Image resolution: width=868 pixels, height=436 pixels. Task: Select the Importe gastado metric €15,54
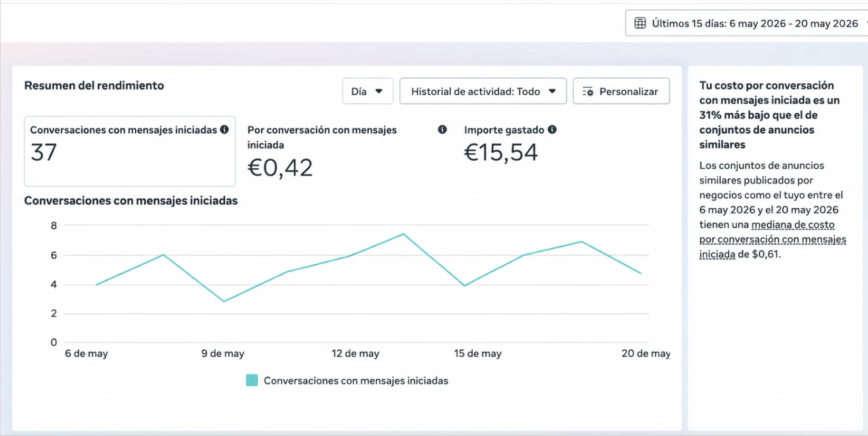(501, 153)
